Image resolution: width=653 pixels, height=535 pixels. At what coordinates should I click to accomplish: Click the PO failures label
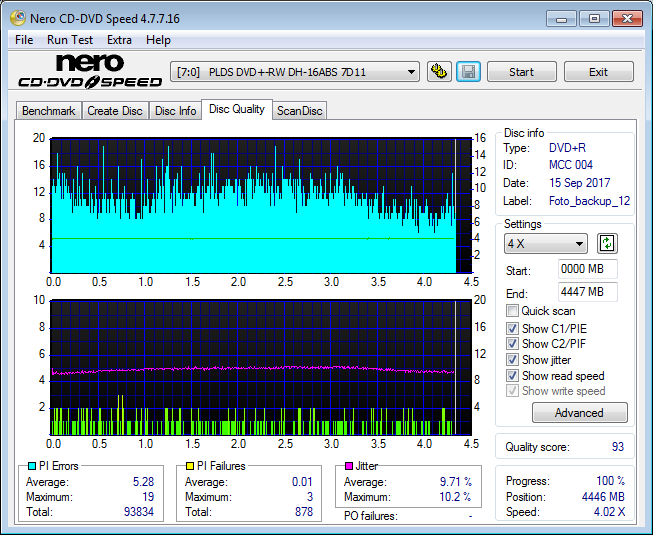tap(371, 516)
